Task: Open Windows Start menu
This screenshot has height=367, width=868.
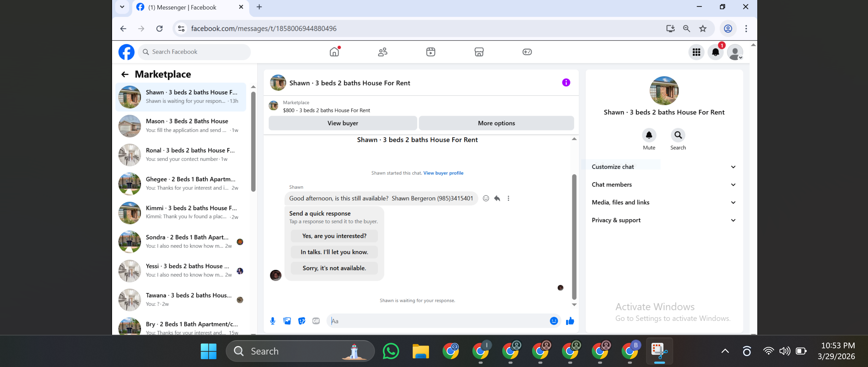Action: [208, 351]
